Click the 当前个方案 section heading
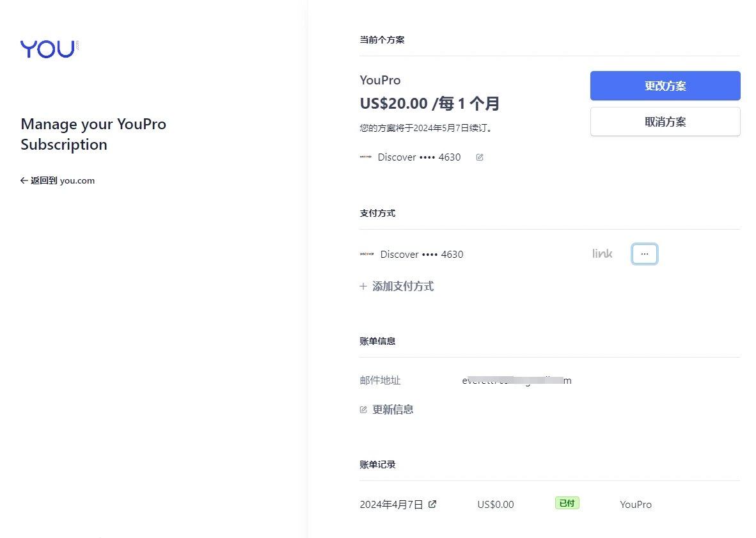Viewport: 756px width, 538px height. [x=382, y=40]
